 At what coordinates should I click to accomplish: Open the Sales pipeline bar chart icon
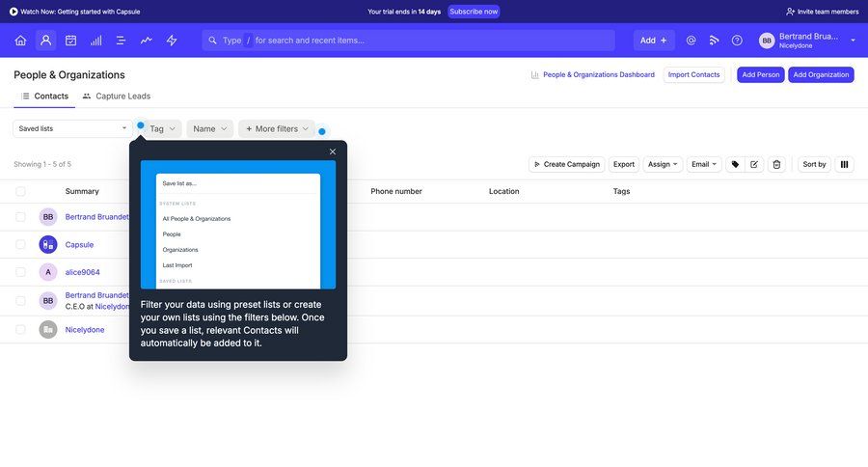(95, 41)
